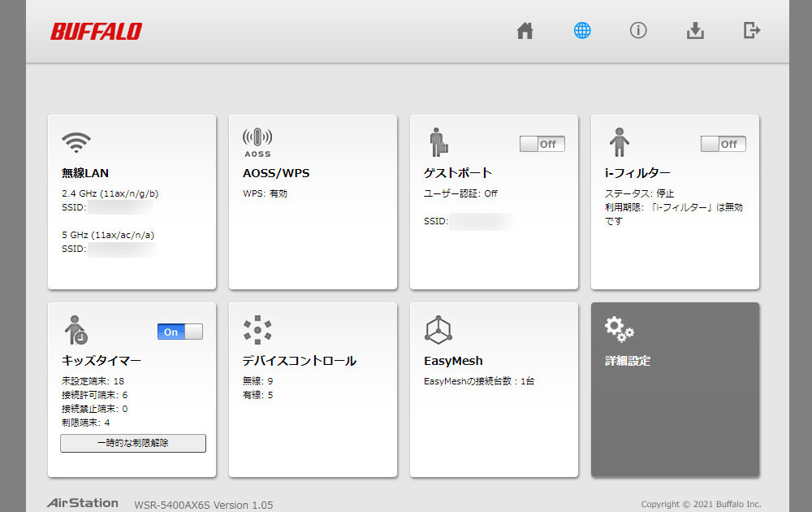Viewport: 812px width, 512px height.
Task: Click the 無線: 9 device count
Action: click(258, 381)
